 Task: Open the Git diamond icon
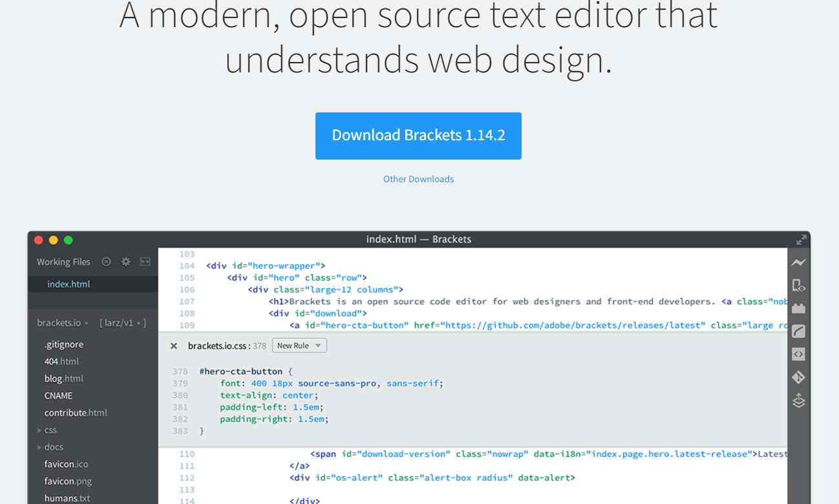coord(798,377)
